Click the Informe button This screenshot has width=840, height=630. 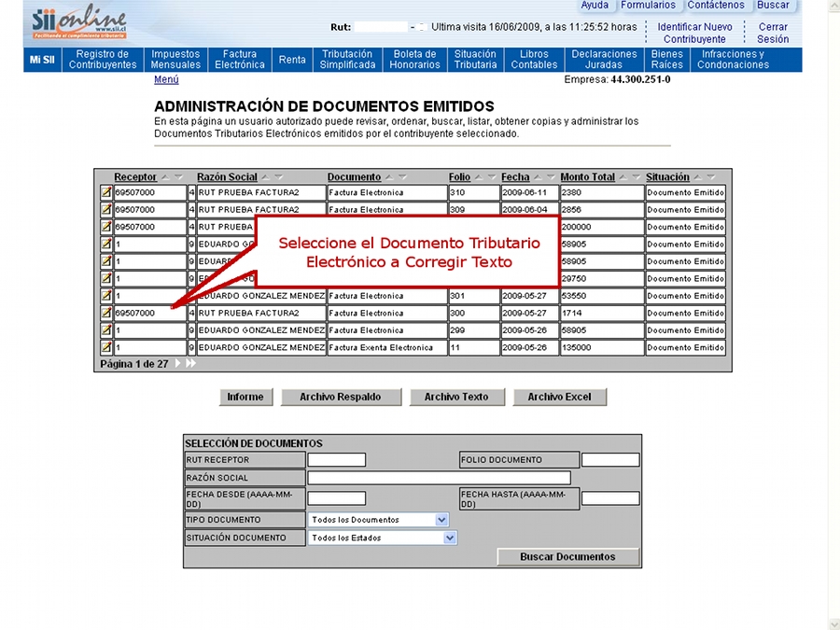coord(245,397)
